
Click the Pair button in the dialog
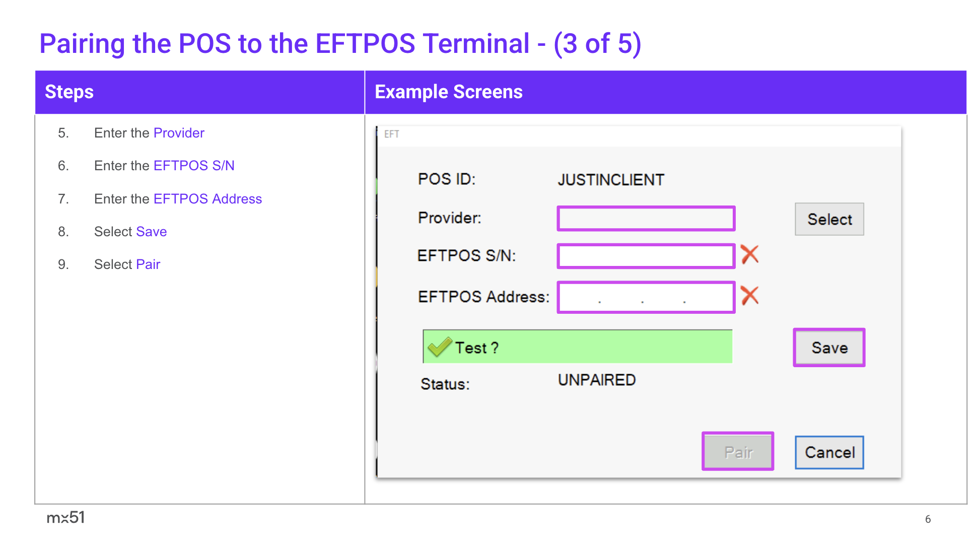738,452
